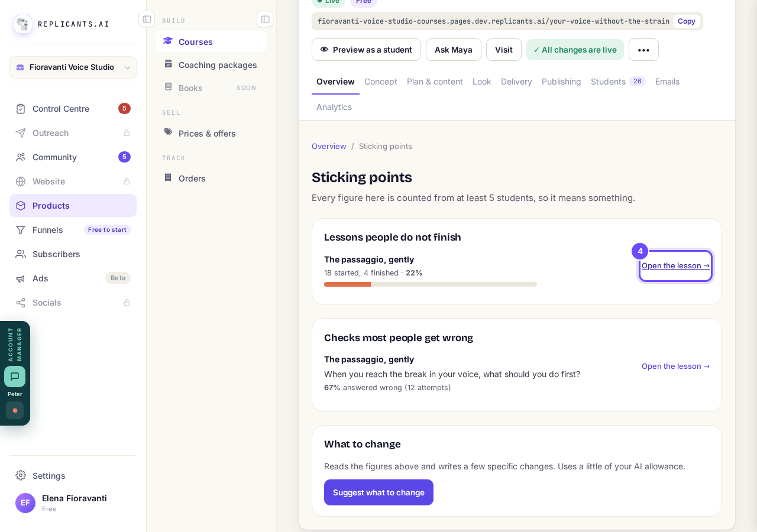The height and width of the screenshot is (532, 757).
Task: Go to the Analytics tab
Action: [334, 107]
